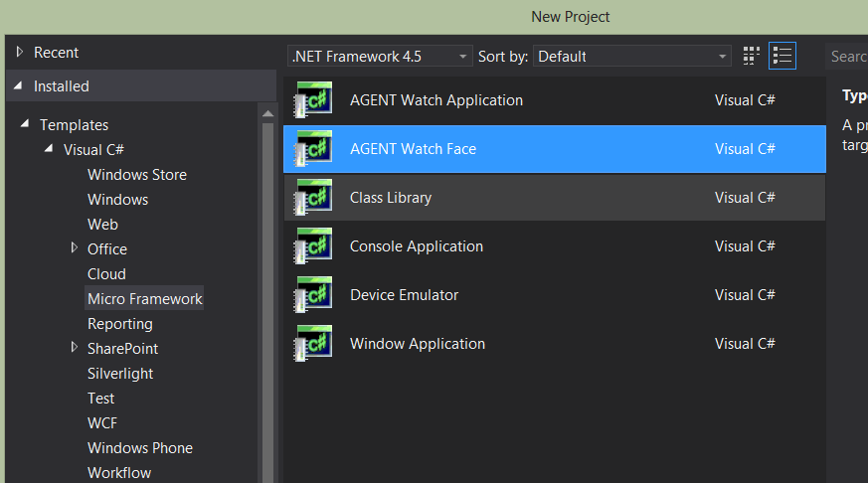Select Window Application project template name
Viewport: 868px width, 483px height.
[418, 344]
